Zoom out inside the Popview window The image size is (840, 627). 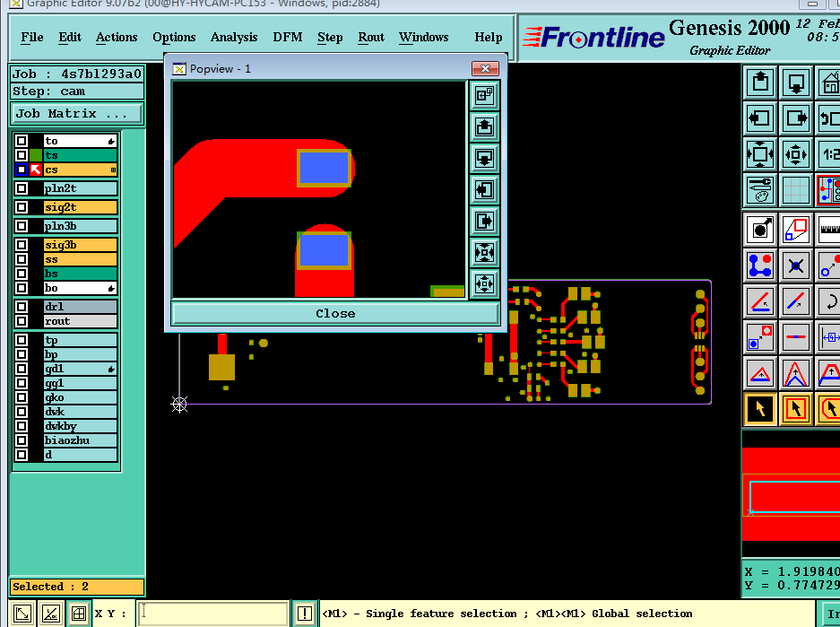pyautogui.click(x=485, y=283)
